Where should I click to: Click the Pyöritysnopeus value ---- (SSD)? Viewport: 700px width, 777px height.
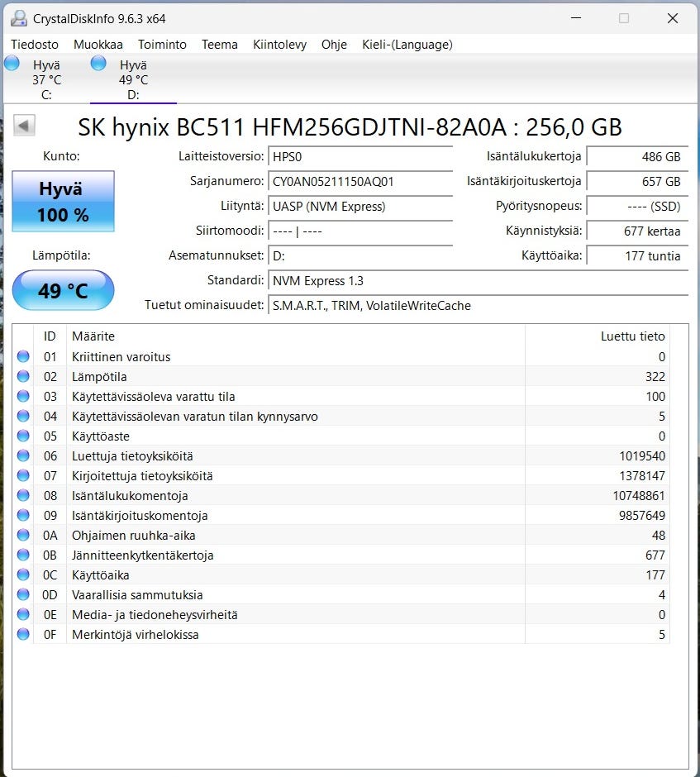pyautogui.click(x=637, y=206)
